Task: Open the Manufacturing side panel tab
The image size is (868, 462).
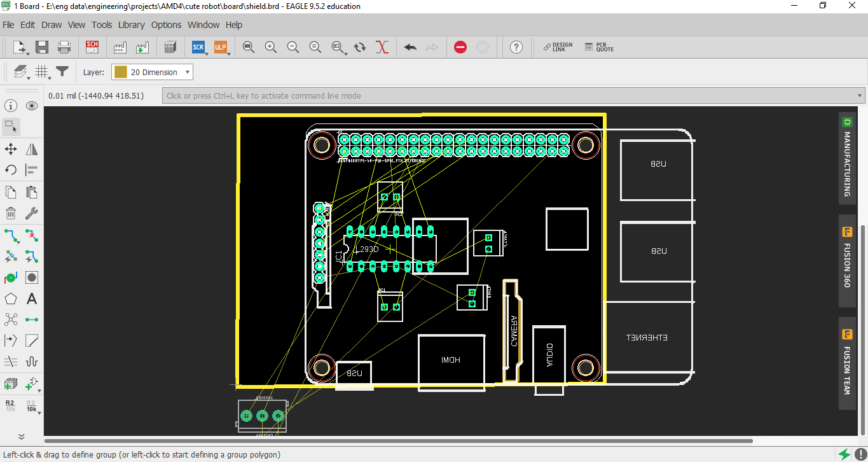Action: 847,157
